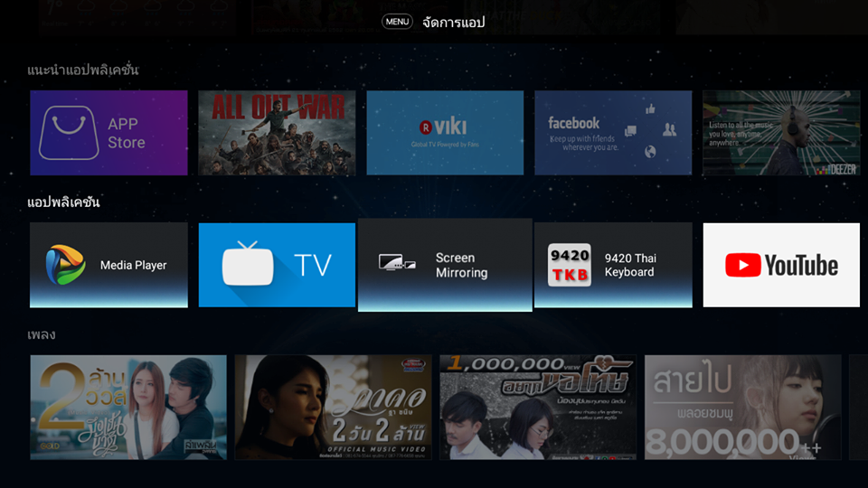This screenshot has width=868, height=488.
Task: Open the Facebook recommended app
Action: 613,133
